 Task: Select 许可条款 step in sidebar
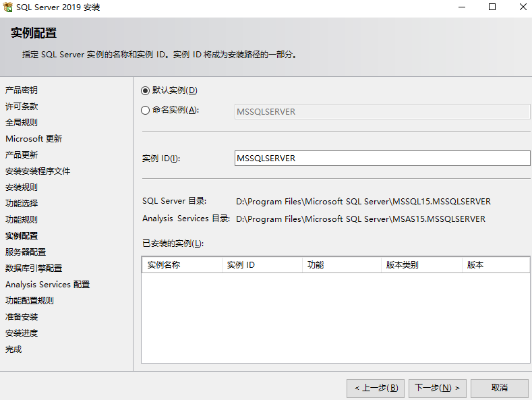pyautogui.click(x=22, y=107)
